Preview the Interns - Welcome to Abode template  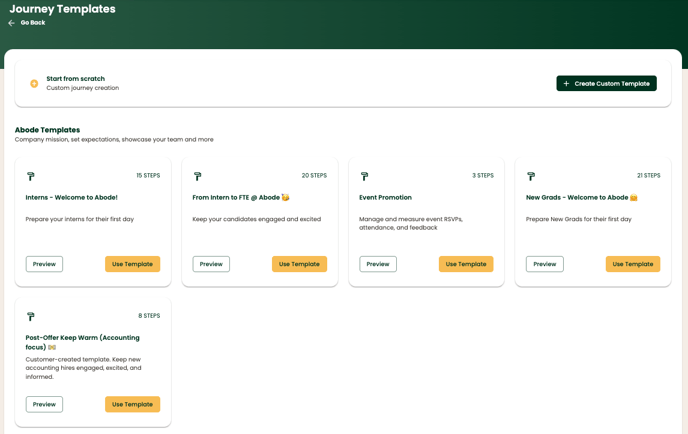tap(44, 264)
